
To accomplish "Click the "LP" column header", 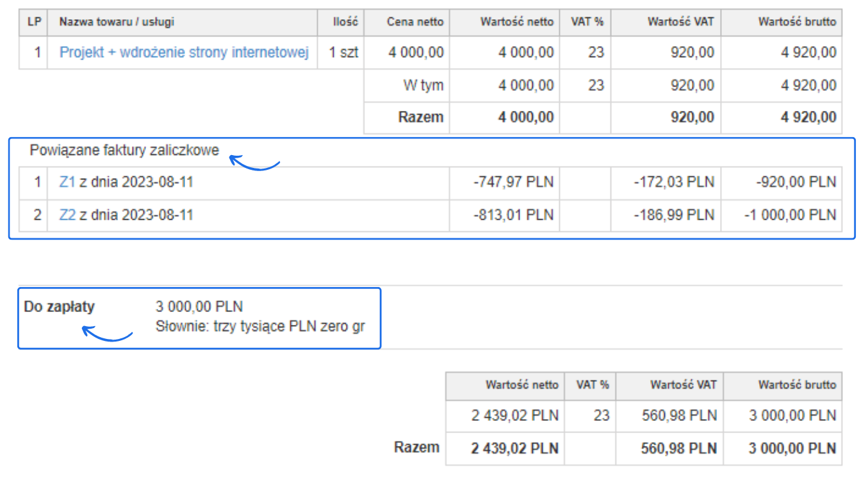I will 33,22.
